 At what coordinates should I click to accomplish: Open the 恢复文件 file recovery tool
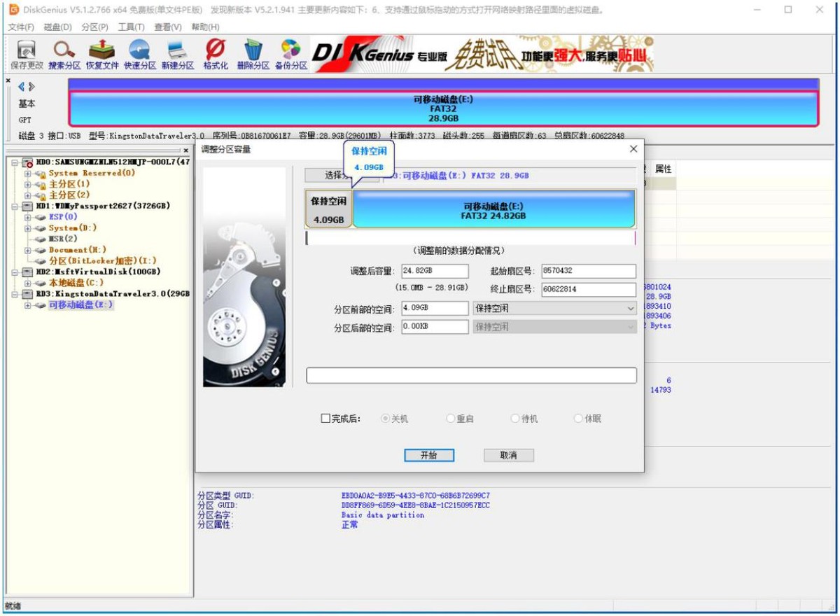(104, 52)
